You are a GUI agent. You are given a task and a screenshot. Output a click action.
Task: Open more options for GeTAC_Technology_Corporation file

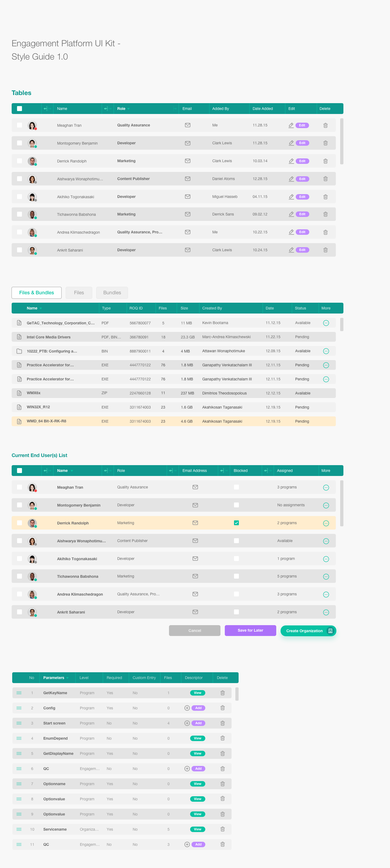326,323
